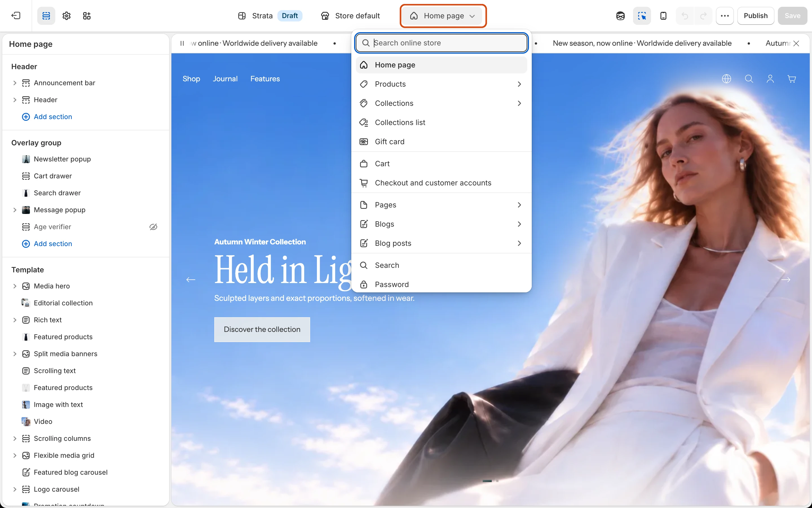The width and height of the screenshot is (812, 508).
Task: Click the redo arrow icon
Action: (704, 16)
